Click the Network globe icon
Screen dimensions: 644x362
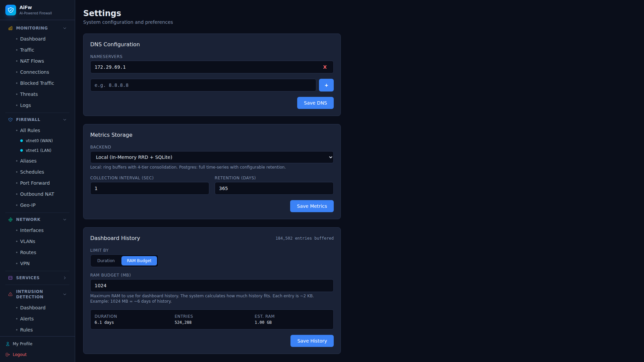click(10, 220)
